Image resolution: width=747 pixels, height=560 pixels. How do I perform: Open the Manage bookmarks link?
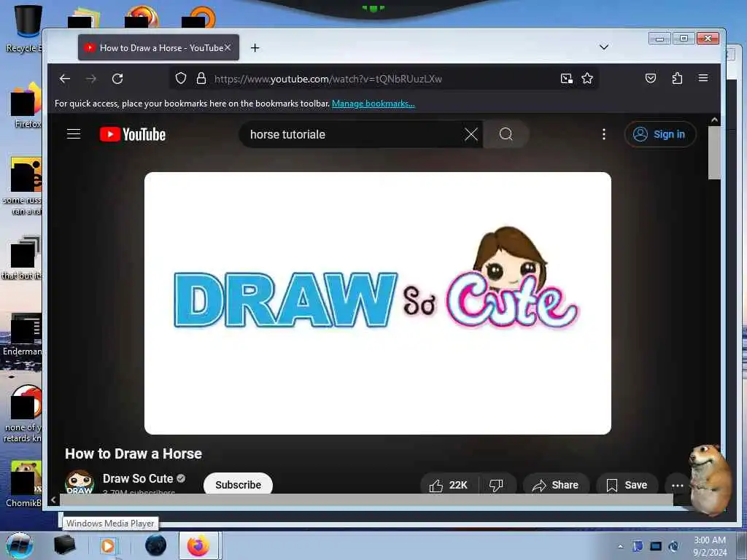tap(373, 104)
